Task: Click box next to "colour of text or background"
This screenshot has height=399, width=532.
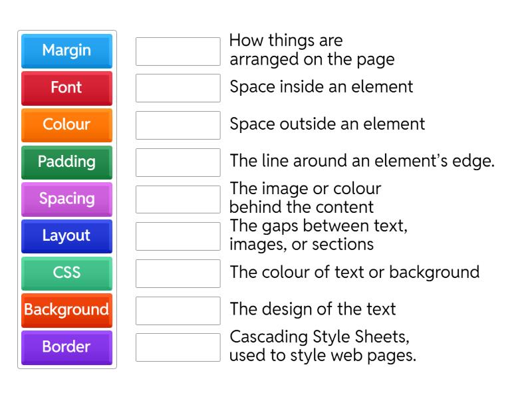Action: pyautogui.click(x=178, y=273)
